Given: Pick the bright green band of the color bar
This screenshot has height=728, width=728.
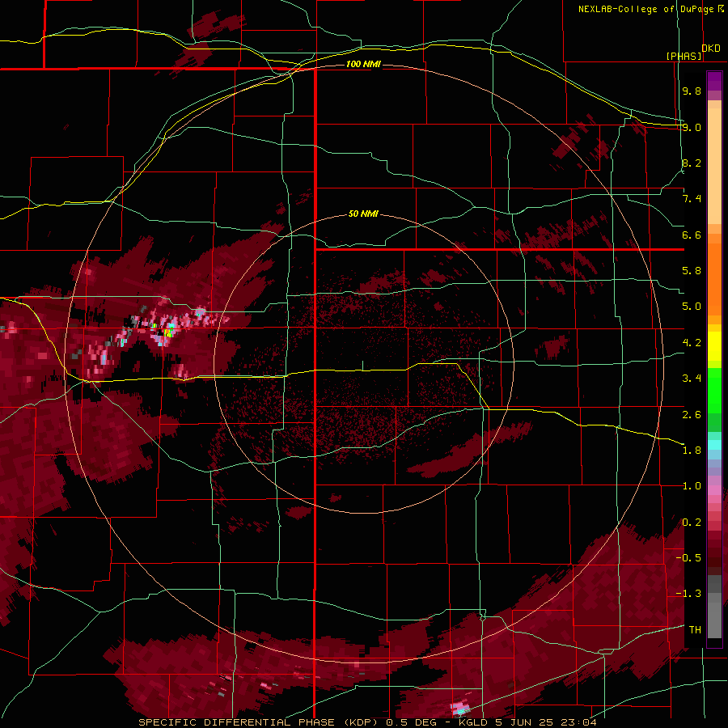Looking at the screenshot, I should [714, 391].
